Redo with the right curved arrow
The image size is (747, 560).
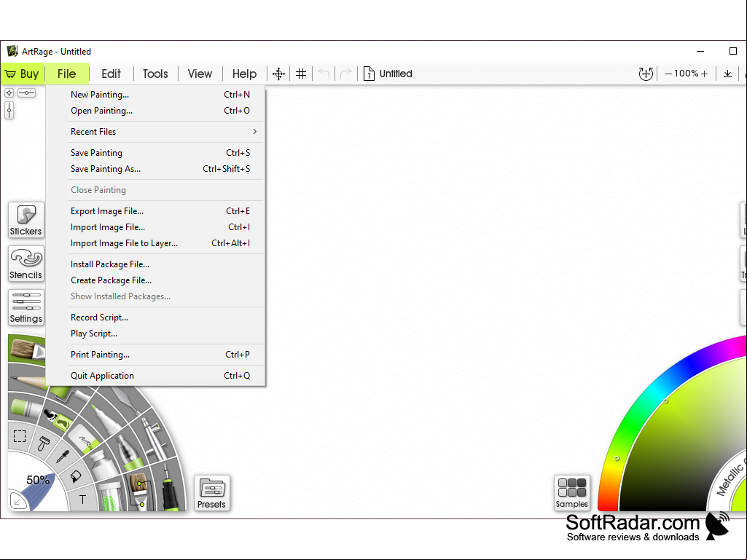346,74
